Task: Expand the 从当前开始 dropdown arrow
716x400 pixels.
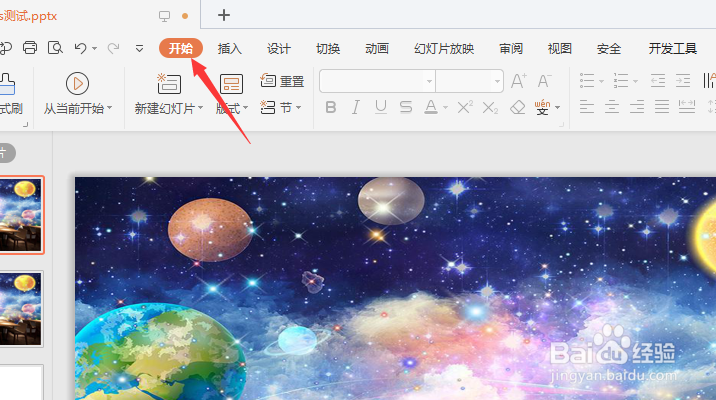Action: 109,108
